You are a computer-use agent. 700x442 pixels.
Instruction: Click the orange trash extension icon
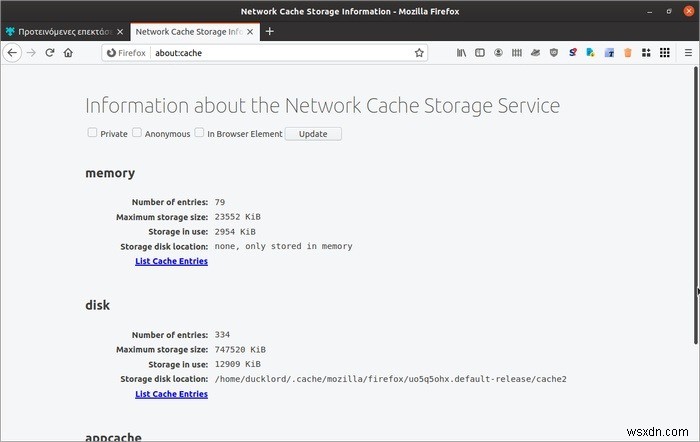pos(627,52)
